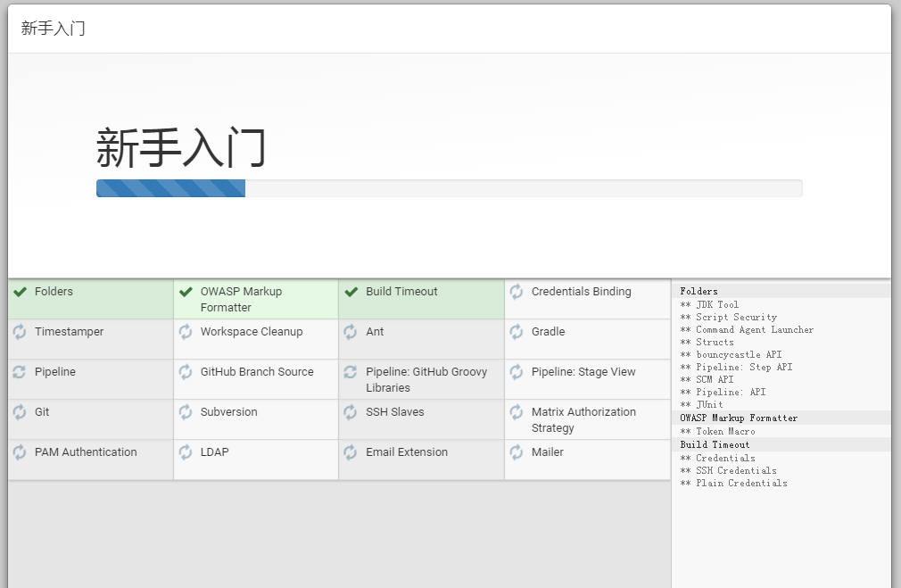Click the checkmark next to OWASP Markup Formatter
The height and width of the screenshot is (588, 901).
[186, 292]
